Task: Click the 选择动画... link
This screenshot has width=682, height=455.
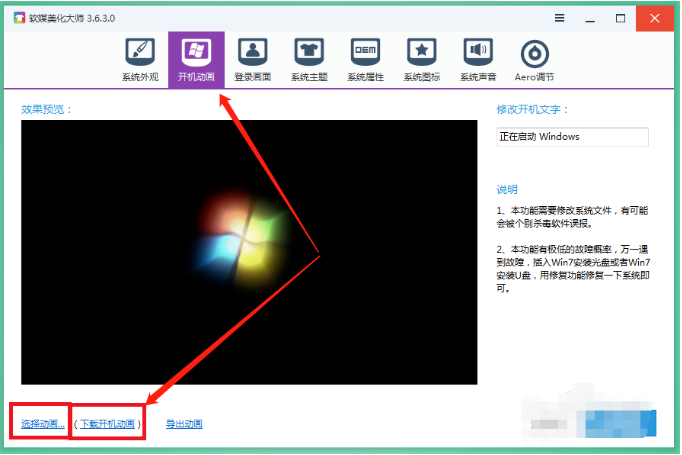Action: coord(43,424)
